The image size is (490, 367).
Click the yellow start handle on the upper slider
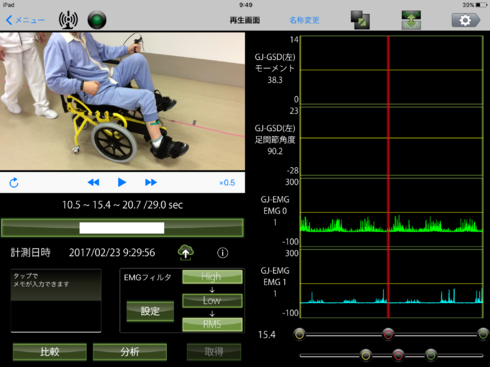(299, 334)
